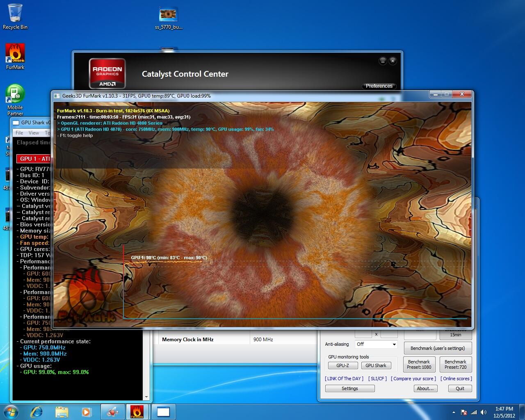This screenshot has height=420, width=525.
Task: Open the Online scores link
Action: 456,379
